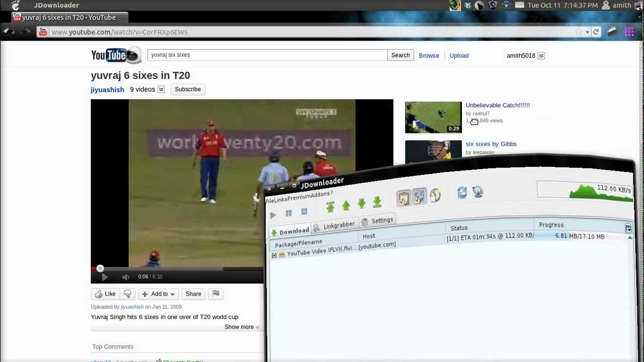Switch to the Linkgrabber tab
Image resolution: width=644 pixels, height=362 pixels.
(334, 226)
